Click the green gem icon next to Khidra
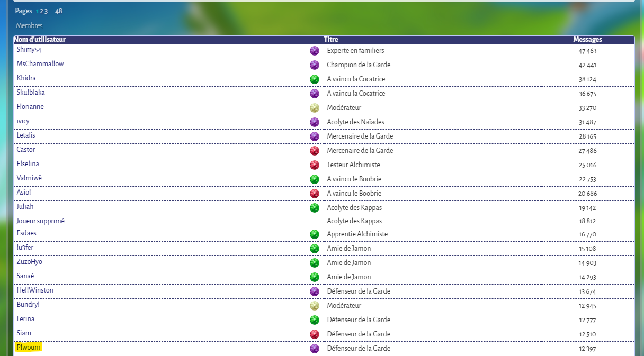This screenshot has width=644, height=356. coord(315,79)
